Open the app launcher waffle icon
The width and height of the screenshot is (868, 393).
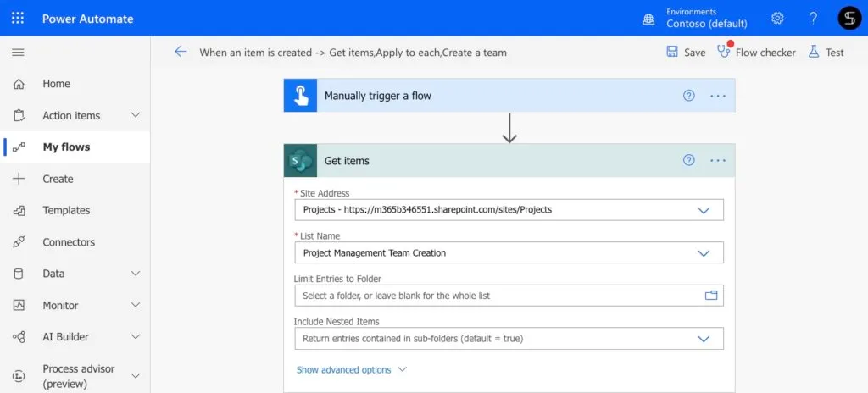pos(18,19)
